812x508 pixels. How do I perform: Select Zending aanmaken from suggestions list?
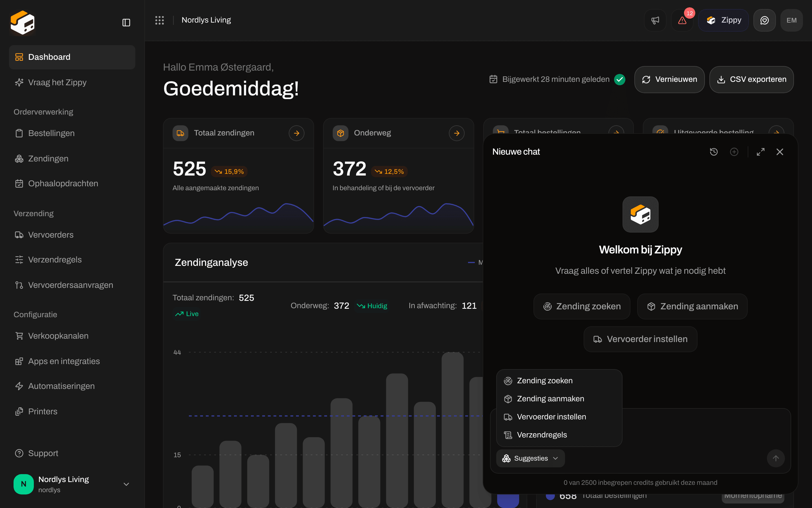(559, 399)
